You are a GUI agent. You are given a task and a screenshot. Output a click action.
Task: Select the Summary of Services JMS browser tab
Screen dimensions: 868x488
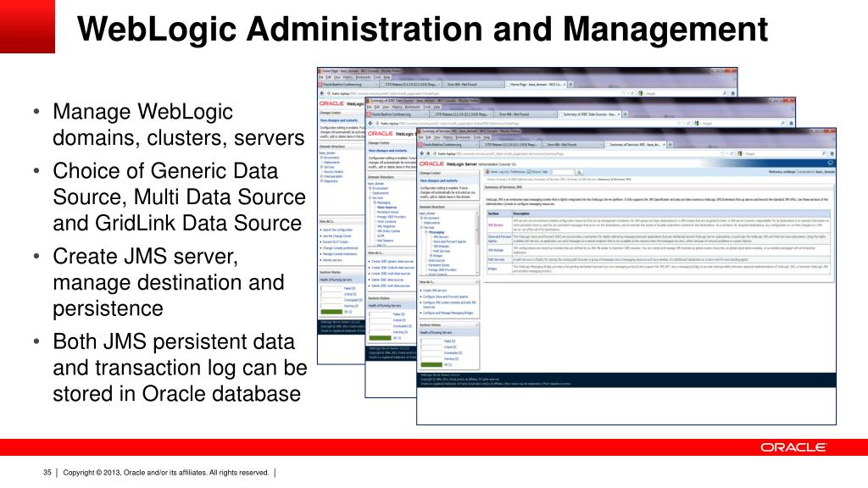(636, 144)
